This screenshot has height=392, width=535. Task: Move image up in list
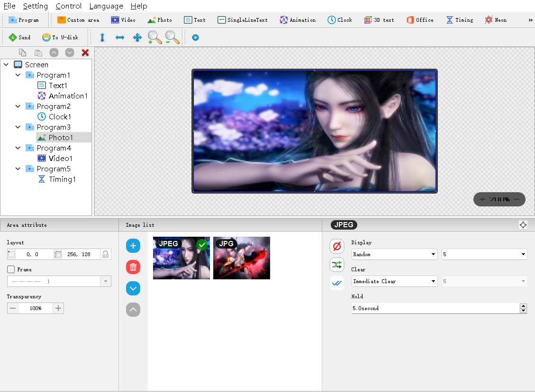tap(133, 310)
